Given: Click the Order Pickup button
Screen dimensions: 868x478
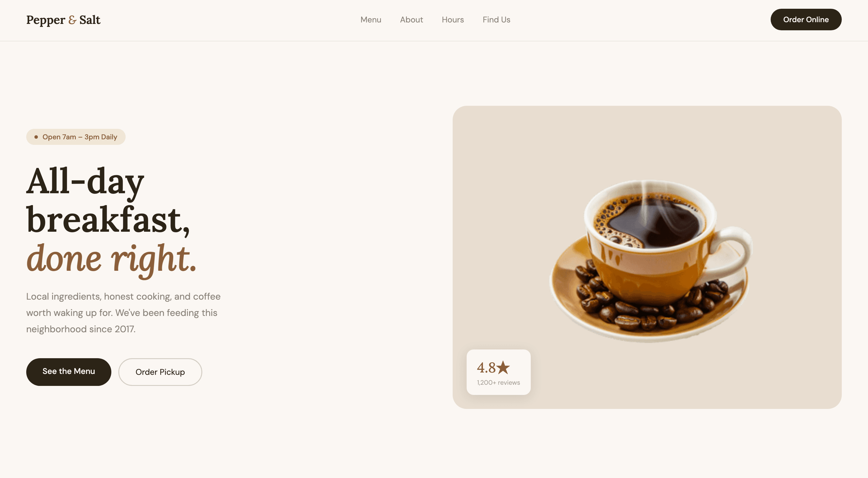Looking at the screenshot, I should click(x=160, y=372).
